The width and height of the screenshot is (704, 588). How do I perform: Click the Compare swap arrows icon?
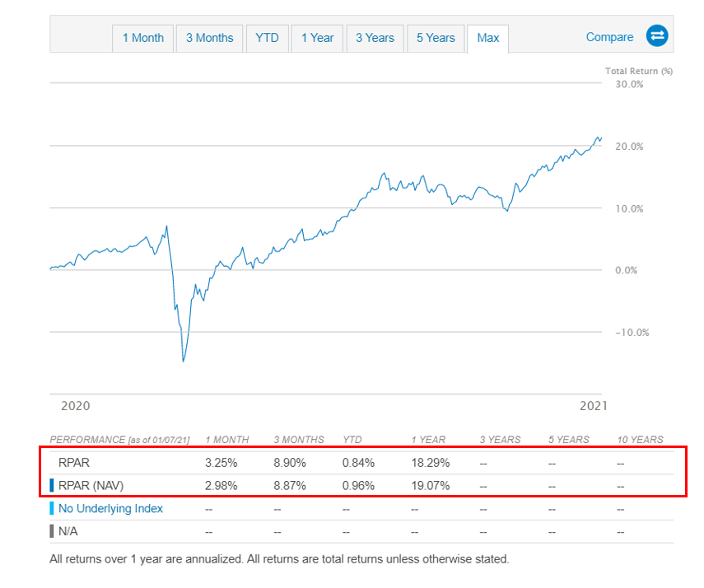point(657,36)
